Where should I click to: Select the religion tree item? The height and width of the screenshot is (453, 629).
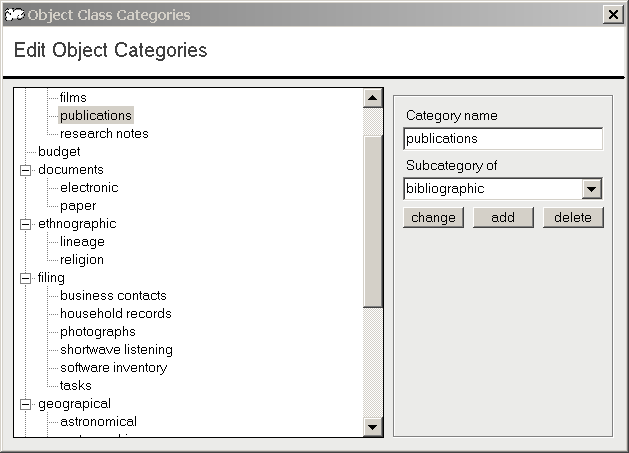coord(82,260)
